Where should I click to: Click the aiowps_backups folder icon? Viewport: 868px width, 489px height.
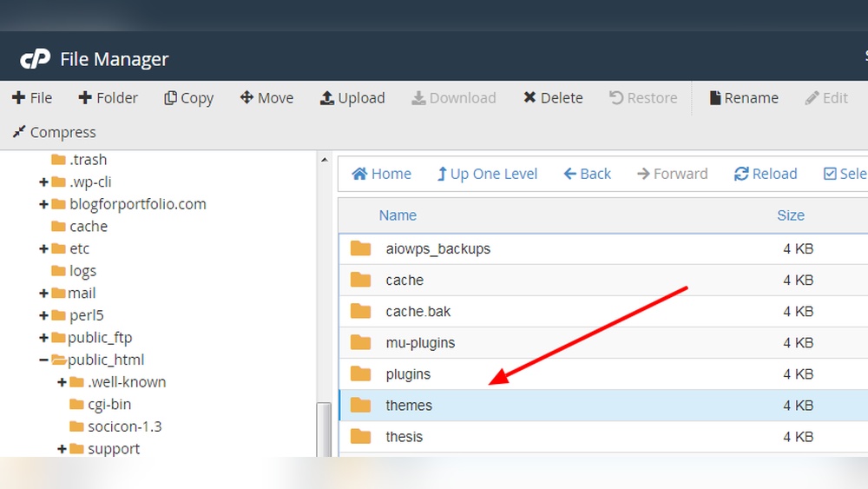360,248
